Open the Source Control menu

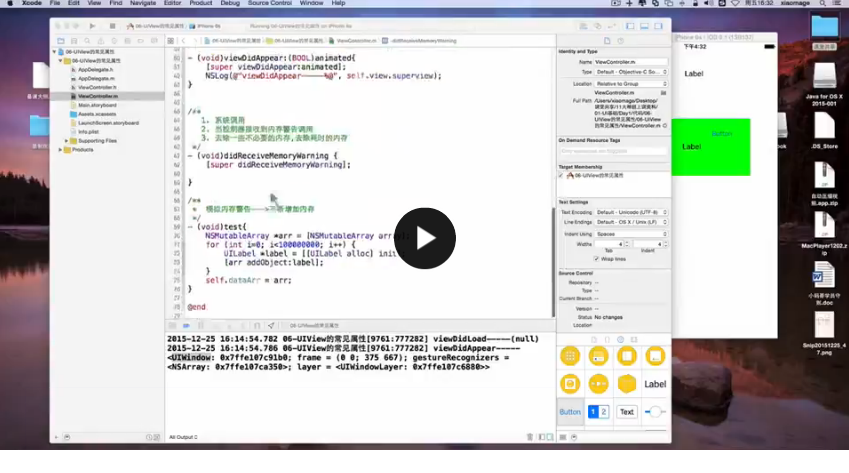270,3
